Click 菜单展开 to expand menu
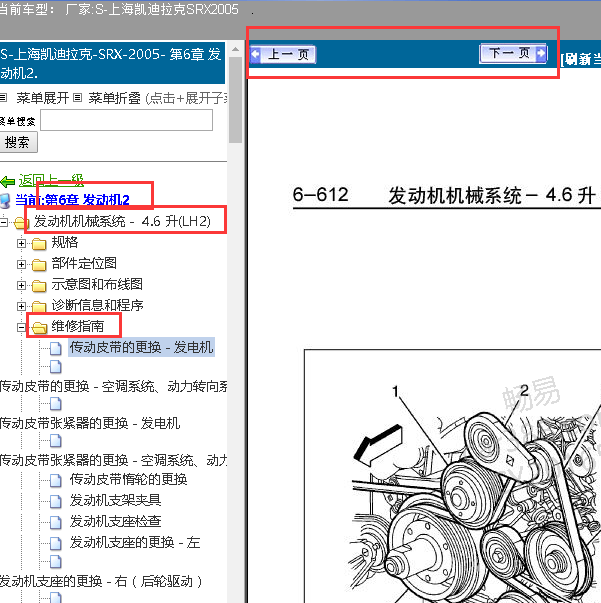 click(x=42, y=98)
